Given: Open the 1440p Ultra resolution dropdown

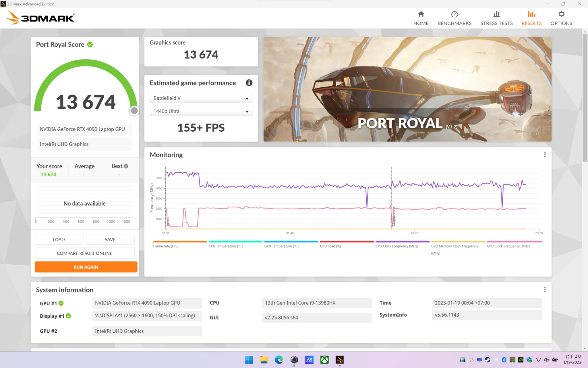Looking at the screenshot, I should [201, 111].
